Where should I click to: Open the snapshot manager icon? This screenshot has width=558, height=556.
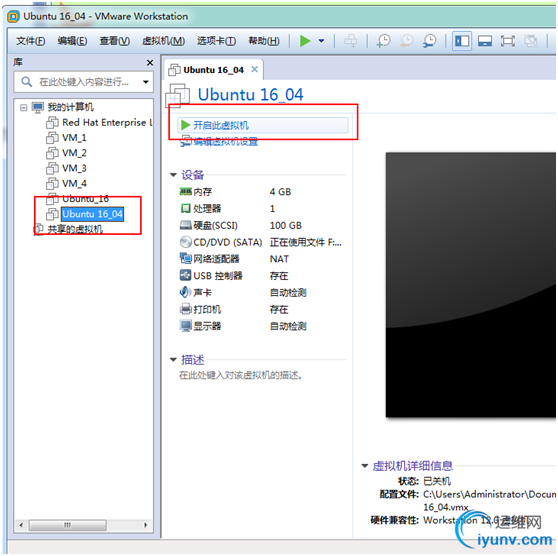pos(429,41)
